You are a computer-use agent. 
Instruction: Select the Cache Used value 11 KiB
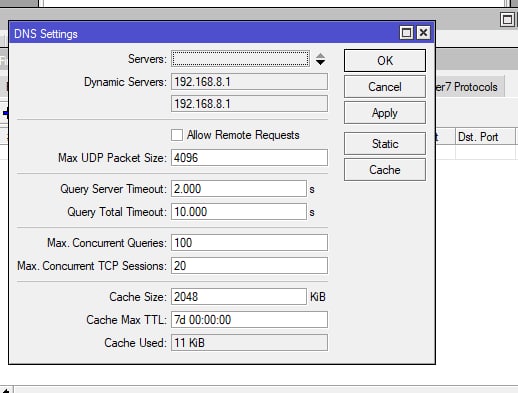click(249, 343)
